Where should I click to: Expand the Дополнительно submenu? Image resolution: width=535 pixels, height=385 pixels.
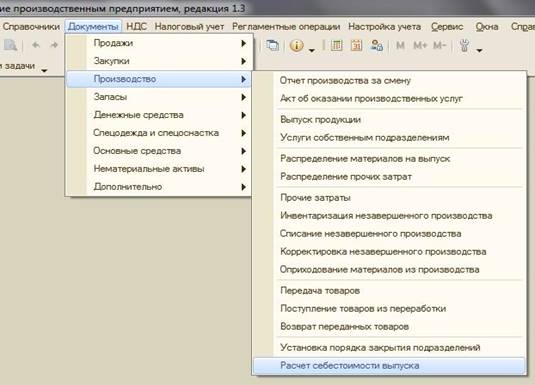pos(159,187)
